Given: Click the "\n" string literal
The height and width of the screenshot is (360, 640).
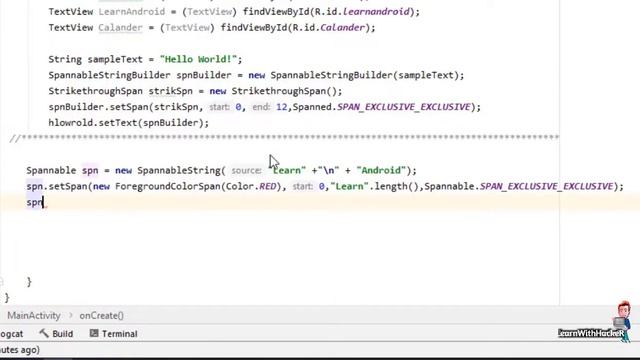Looking at the screenshot, I should [328, 171].
